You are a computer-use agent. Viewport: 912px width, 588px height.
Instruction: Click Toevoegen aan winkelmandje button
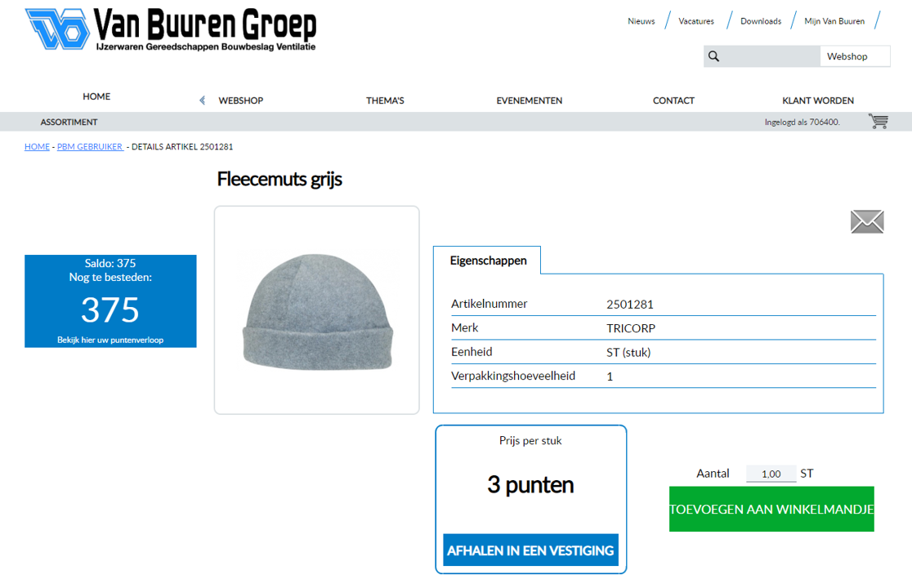[771, 509]
